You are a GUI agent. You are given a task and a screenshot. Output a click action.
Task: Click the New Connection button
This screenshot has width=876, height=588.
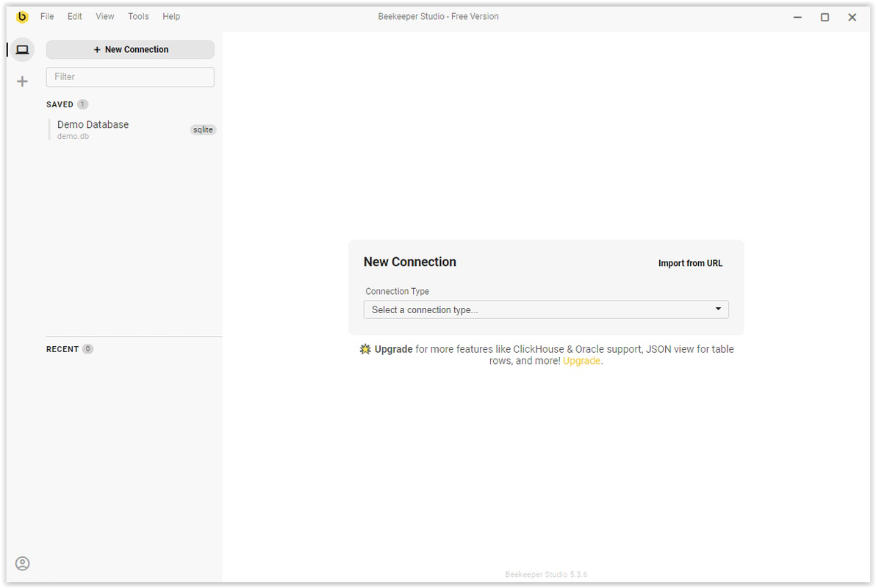pos(130,50)
